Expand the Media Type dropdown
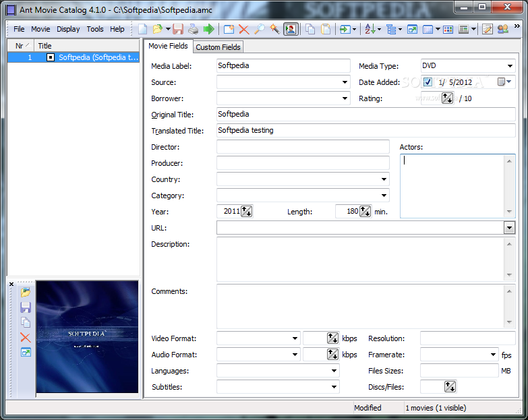Image resolution: width=528 pixels, height=420 pixels. pyautogui.click(x=510, y=66)
